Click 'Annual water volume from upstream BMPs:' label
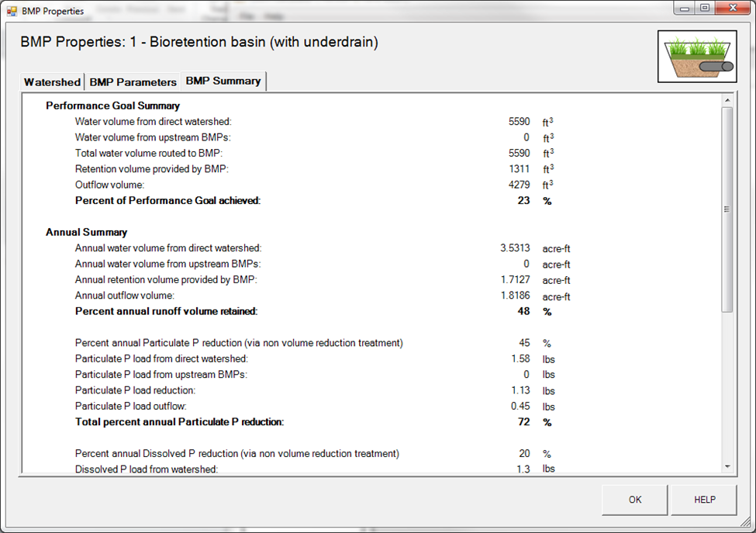Image resolution: width=756 pixels, height=533 pixels. pyautogui.click(x=167, y=264)
